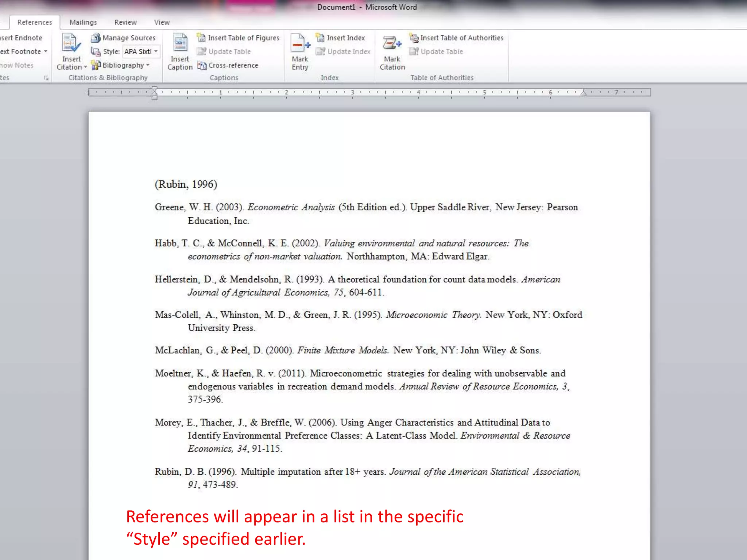Expand the Next Footnote dropdown arrow
747x560 pixels.
46,51
